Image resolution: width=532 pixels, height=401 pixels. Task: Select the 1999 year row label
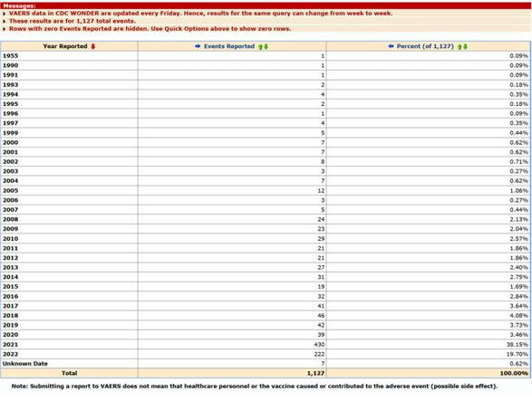pos(11,133)
